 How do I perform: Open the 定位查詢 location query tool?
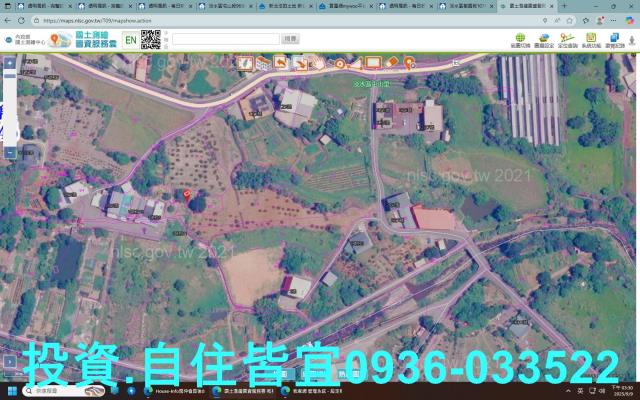(567, 41)
